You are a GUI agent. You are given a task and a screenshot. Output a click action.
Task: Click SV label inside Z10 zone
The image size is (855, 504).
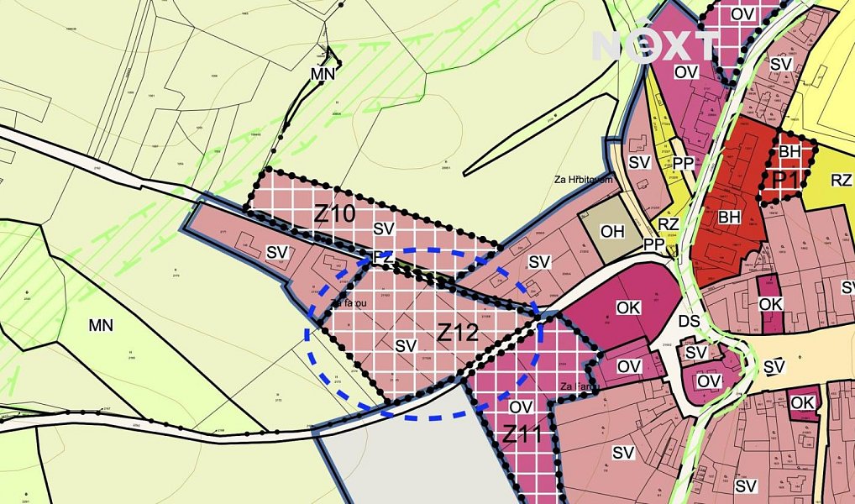(x=383, y=229)
